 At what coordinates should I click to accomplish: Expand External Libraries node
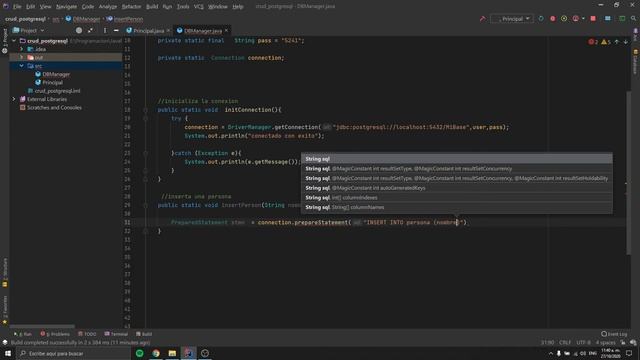coord(14,99)
